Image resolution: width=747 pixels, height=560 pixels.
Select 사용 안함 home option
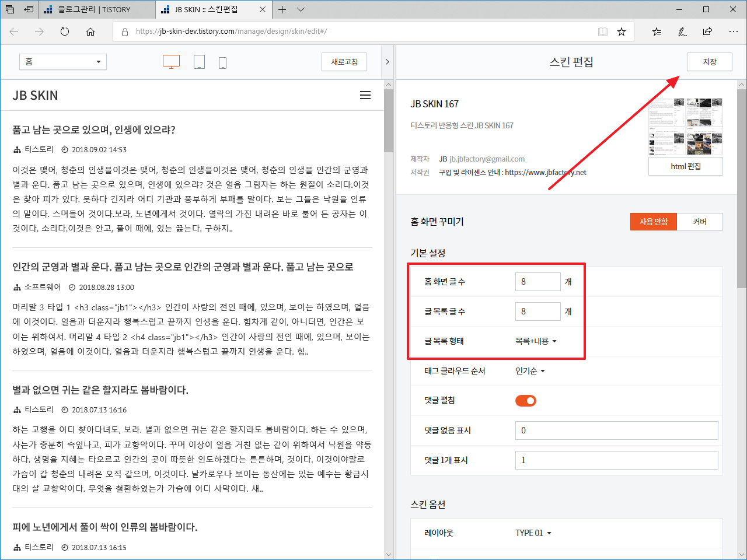654,222
